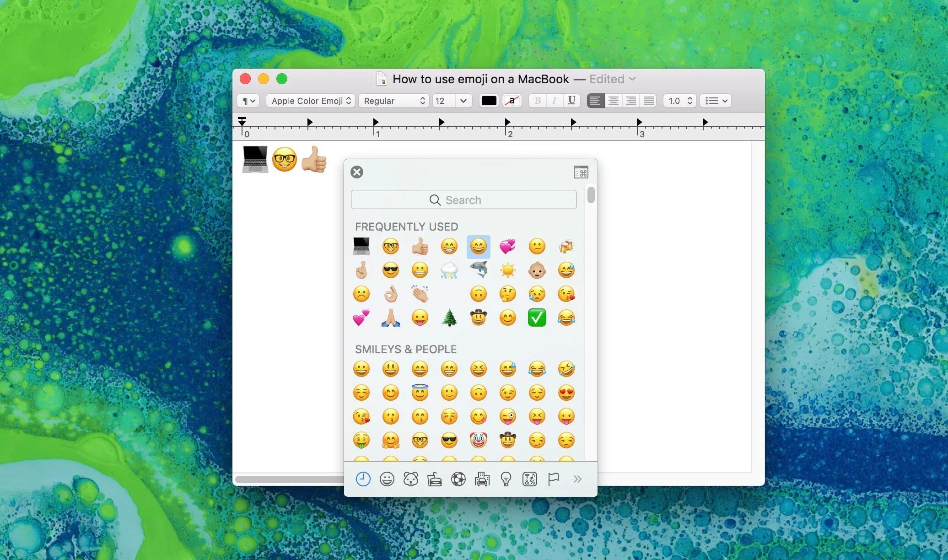Open the font size 12 dropdown arrow

tap(463, 101)
